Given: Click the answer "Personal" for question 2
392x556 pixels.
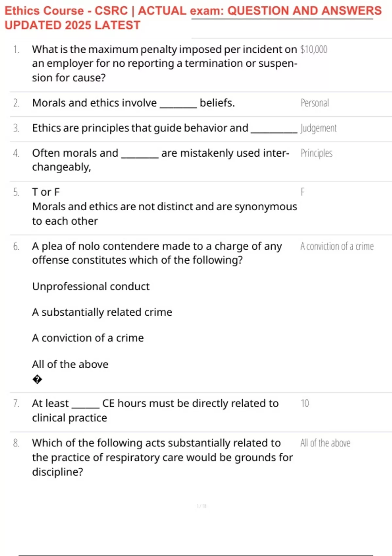Looking at the screenshot, I should click(x=315, y=103).
